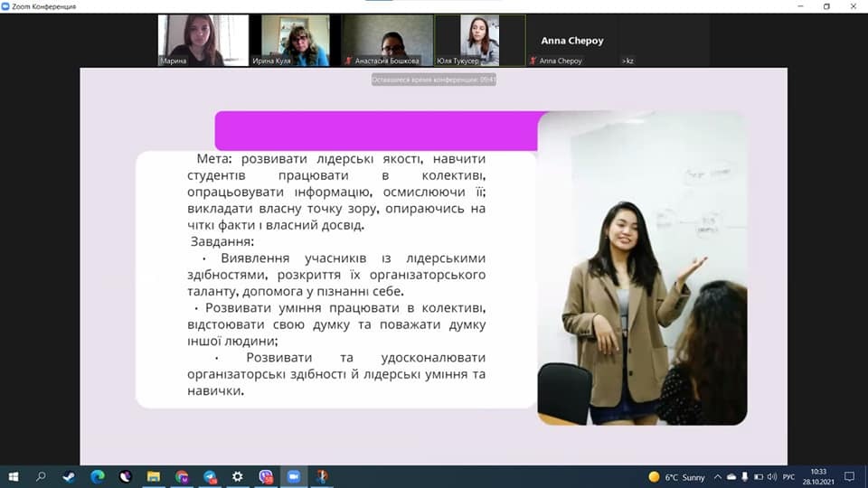Open File Explorer from the taskbar

pos(154,476)
